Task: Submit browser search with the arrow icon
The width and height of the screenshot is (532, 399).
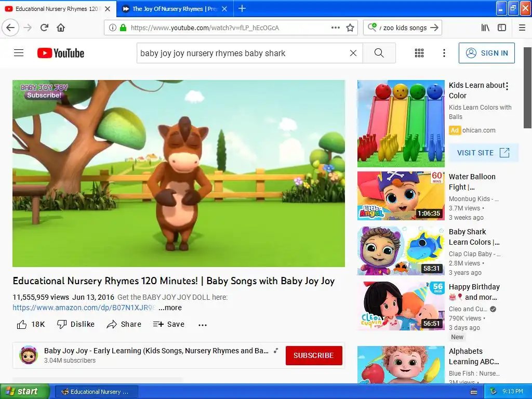Action: (x=434, y=28)
